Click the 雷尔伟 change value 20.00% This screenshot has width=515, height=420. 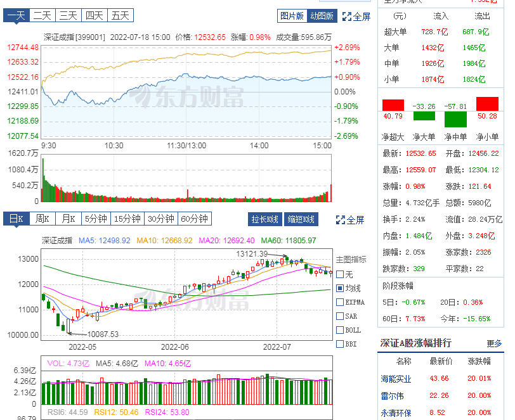click(479, 395)
